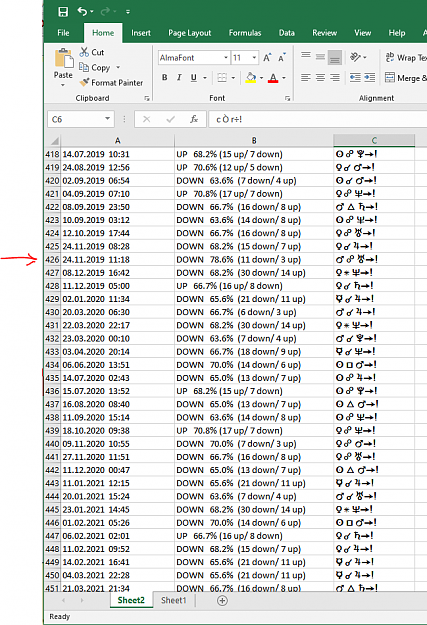Click the Merge & Center button

(405, 78)
